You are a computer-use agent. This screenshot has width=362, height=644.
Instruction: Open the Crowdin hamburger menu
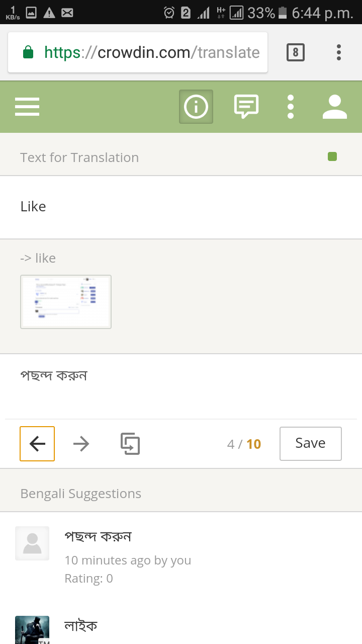[27, 107]
